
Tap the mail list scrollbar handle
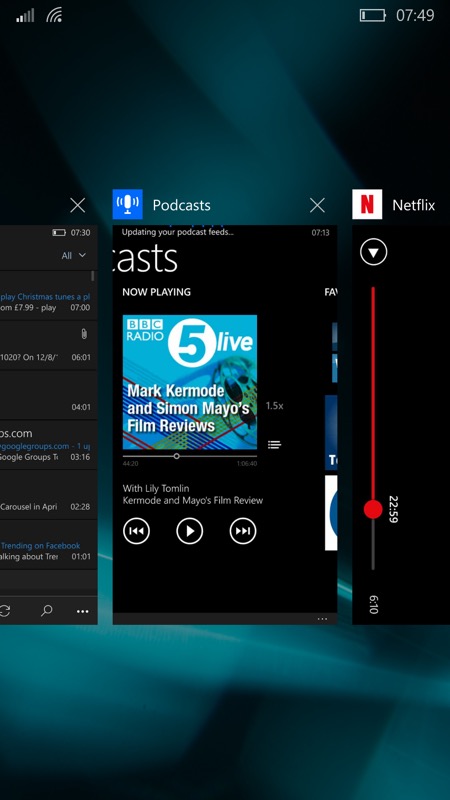(92, 276)
